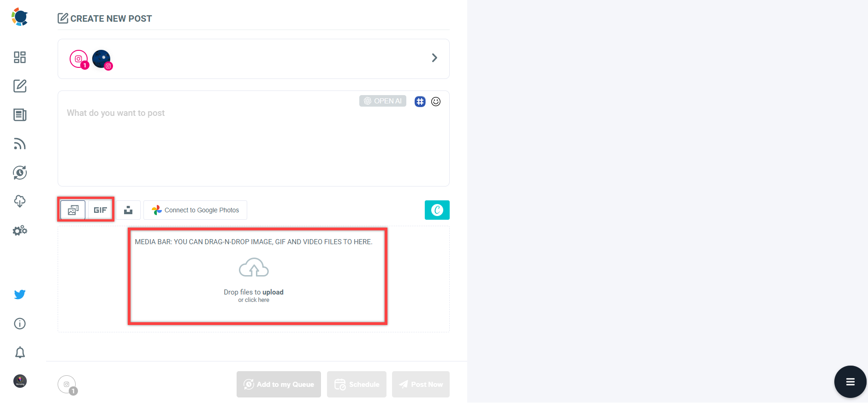The image size is (868, 403).
Task: Click the compose post icon in sidebar
Action: tap(20, 86)
